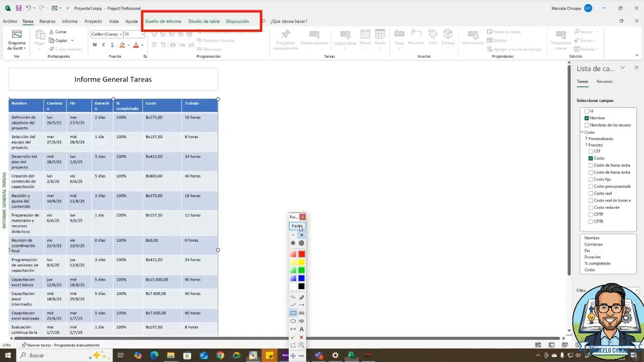
Task: Switch to Recursos tab in field list
Action: [604, 81]
